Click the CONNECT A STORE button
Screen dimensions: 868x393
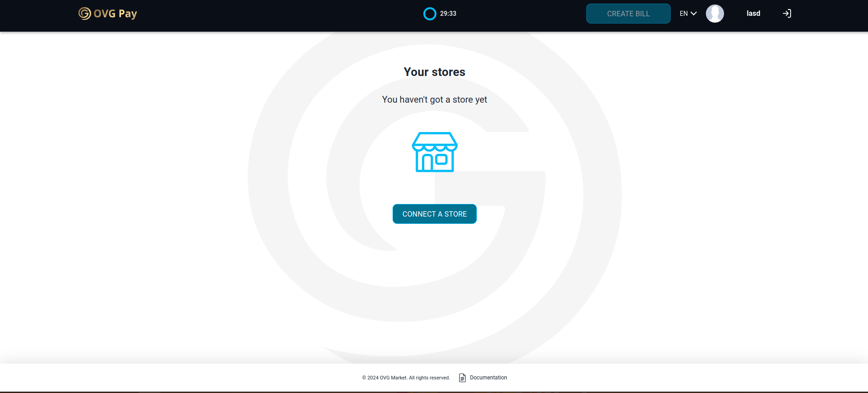435,214
